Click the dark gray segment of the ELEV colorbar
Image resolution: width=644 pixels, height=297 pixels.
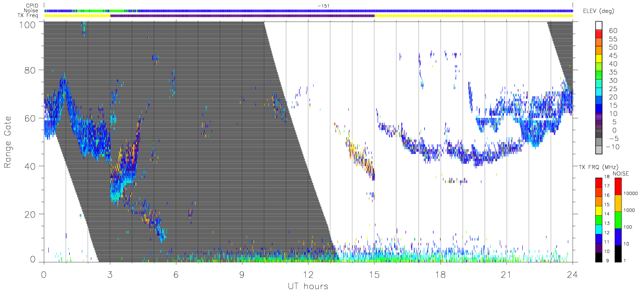[x=599, y=135]
